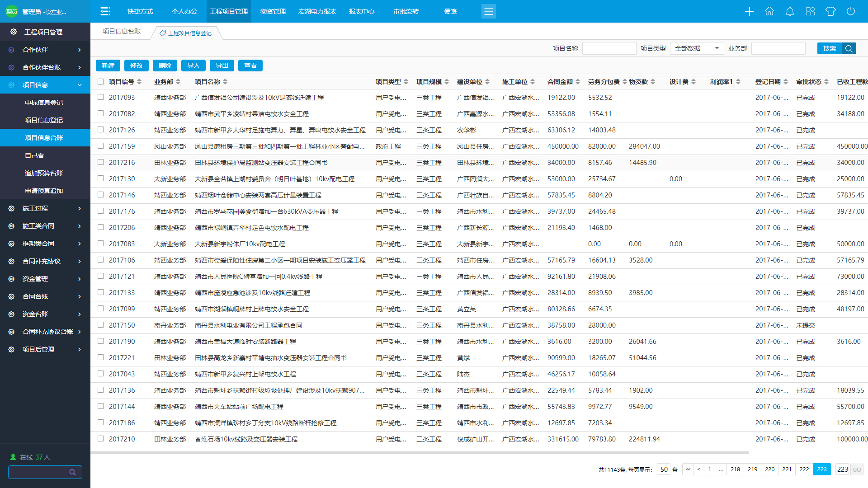Go to home via house icon
868x488 pixels.
tap(769, 11)
